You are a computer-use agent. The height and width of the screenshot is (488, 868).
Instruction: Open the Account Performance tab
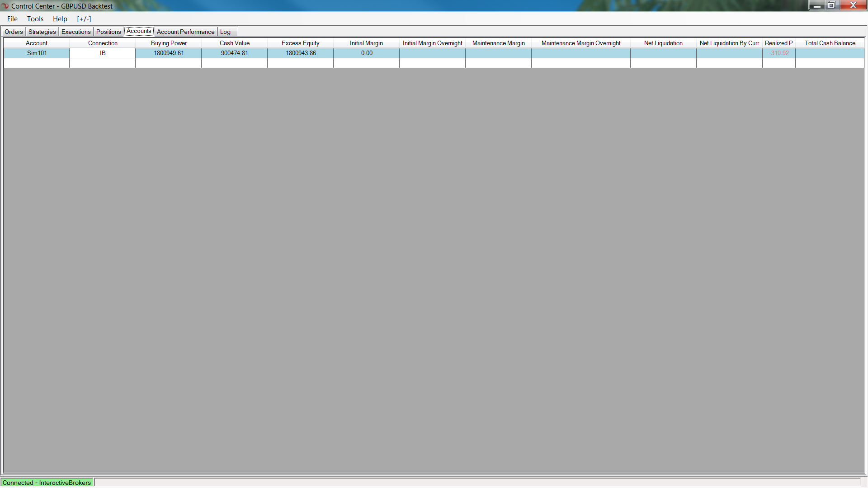point(185,32)
